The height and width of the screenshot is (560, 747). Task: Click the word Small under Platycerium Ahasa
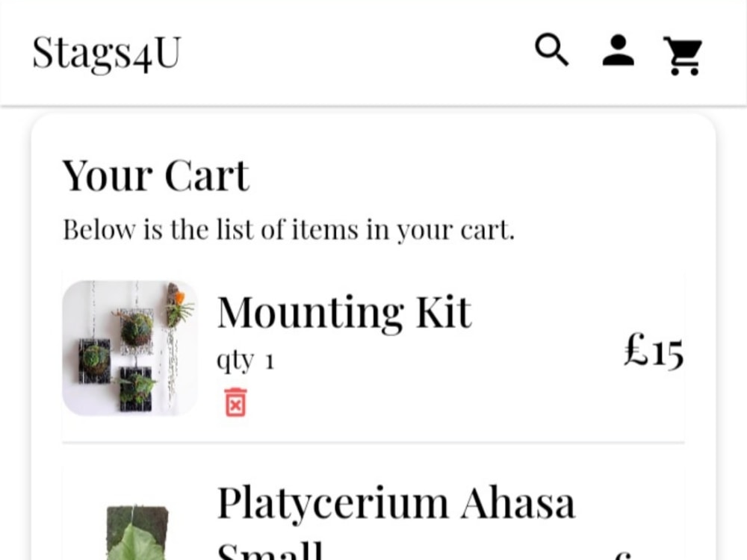270,551
